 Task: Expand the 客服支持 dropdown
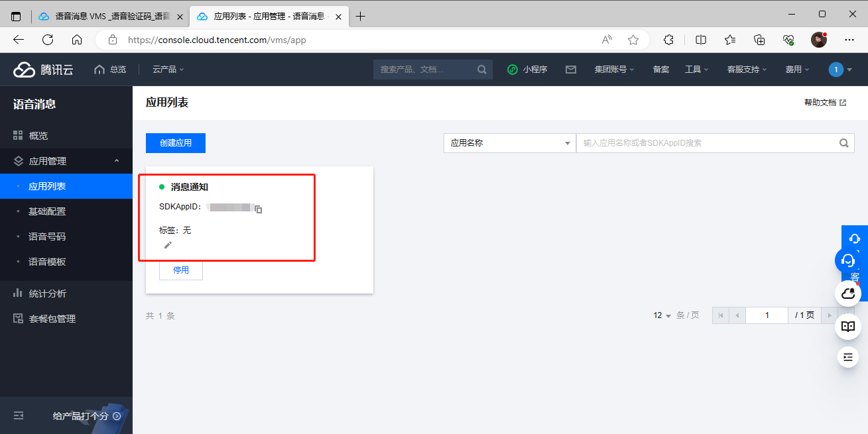click(747, 69)
